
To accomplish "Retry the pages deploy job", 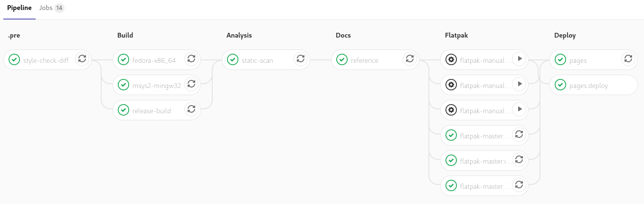I will [628, 58].
